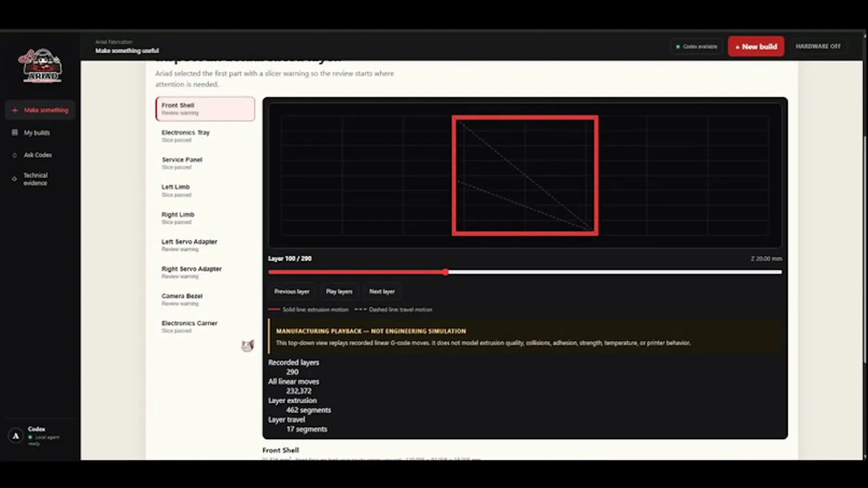868x488 pixels.
Task: Advance to the Next layer
Action: tap(382, 291)
